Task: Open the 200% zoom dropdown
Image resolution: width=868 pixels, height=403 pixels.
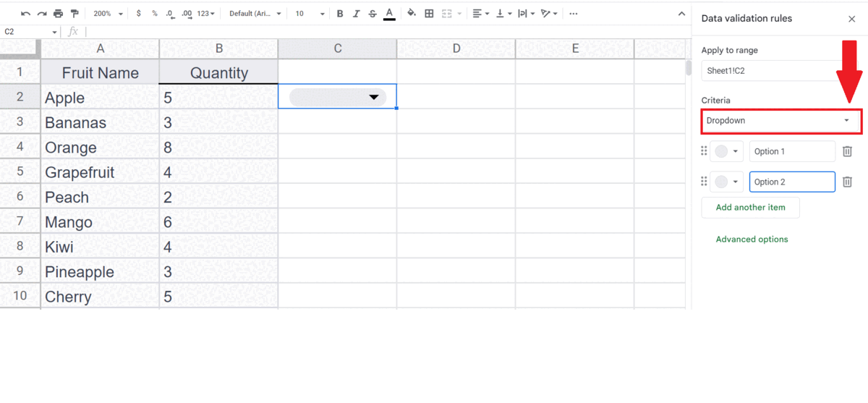Action: (108, 14)
